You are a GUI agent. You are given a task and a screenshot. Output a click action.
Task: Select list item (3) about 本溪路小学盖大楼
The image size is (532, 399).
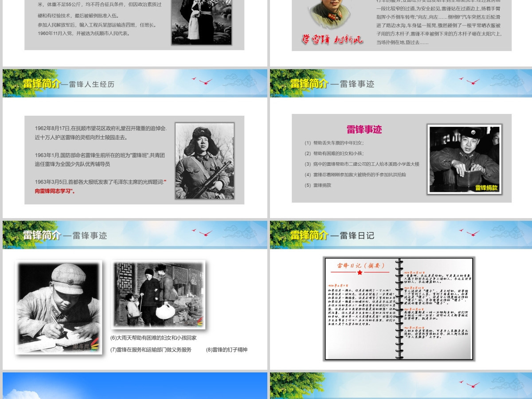[x=362, y=164]
